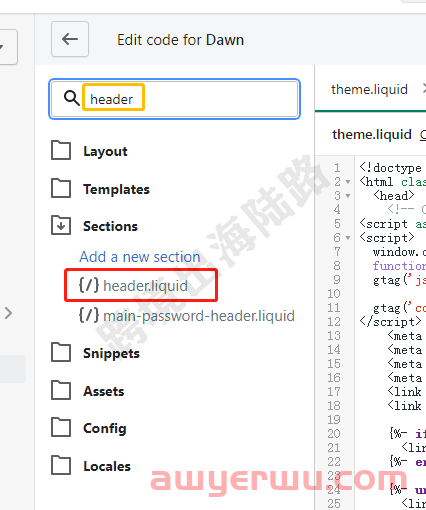Expand left sidebar chevron arrow
The height and width of the screenshot is (510, 426).
pos(8,313)
